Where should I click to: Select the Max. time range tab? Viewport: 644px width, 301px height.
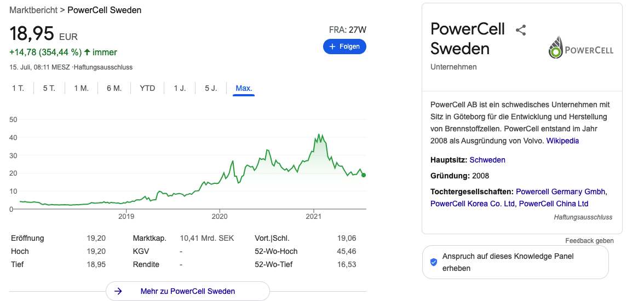pyautogui.click(x=244, y=88)
